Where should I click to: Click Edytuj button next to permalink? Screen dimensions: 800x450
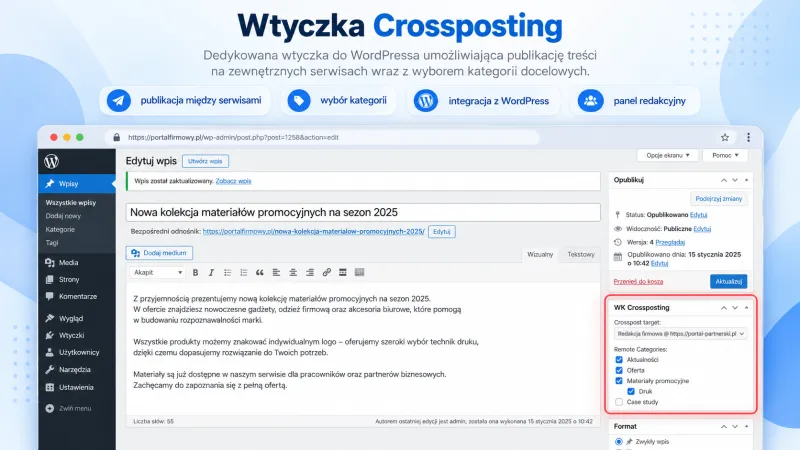pyautogui.click(x=442, y=232)
